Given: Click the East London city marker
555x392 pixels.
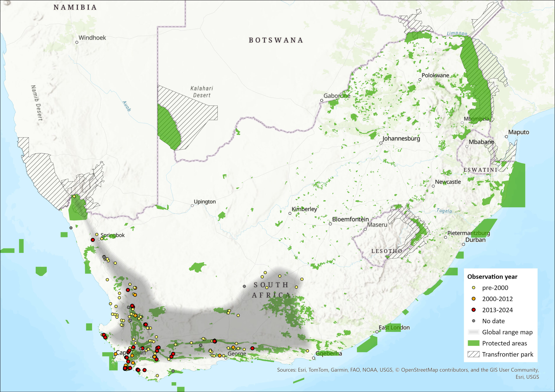Looking at the screenshot, I should click(x=377, y=332).
